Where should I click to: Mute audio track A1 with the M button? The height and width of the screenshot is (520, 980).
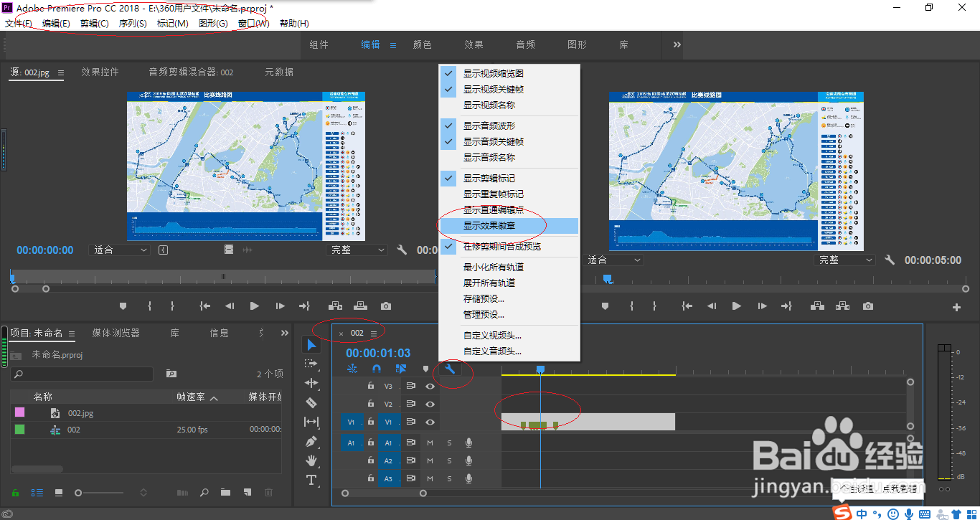click(430, 443)
